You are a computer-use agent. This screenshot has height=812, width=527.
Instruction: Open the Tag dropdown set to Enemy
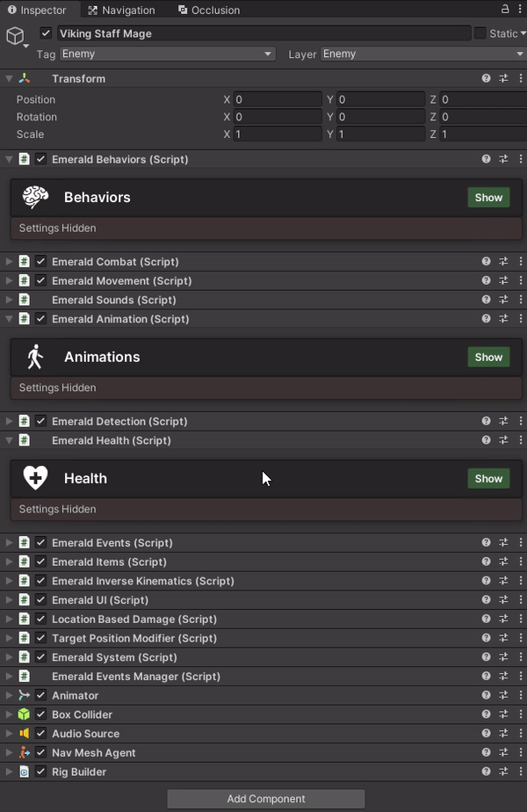click(x=167, y=54)
